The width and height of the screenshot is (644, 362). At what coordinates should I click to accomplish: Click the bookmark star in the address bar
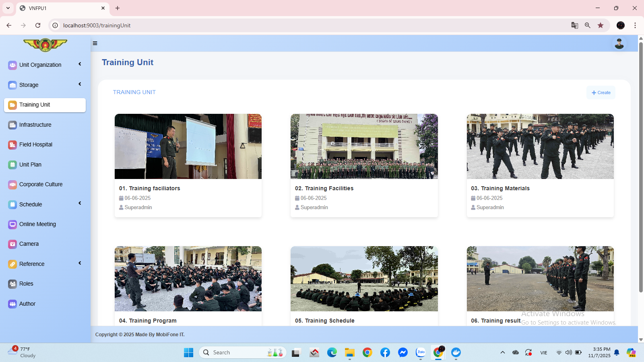tap(601, 25)
